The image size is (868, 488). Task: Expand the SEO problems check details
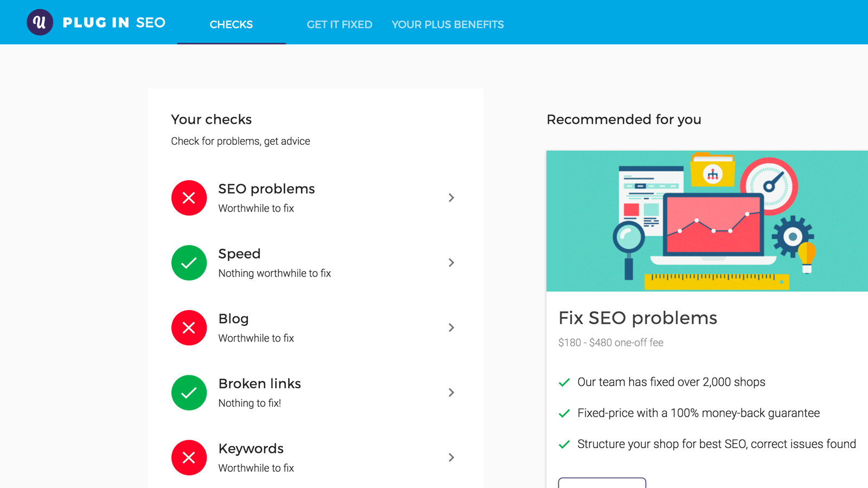[x=451, y=197]
